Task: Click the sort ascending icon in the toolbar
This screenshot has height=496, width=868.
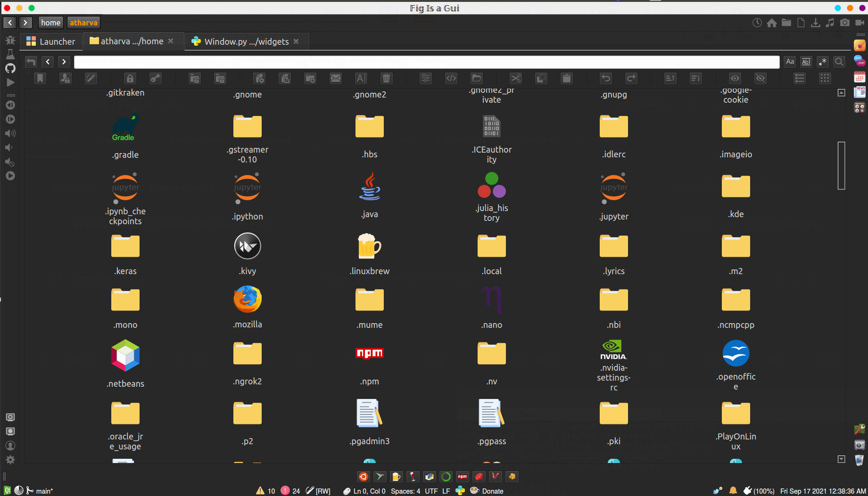Action: click(670, 78)
